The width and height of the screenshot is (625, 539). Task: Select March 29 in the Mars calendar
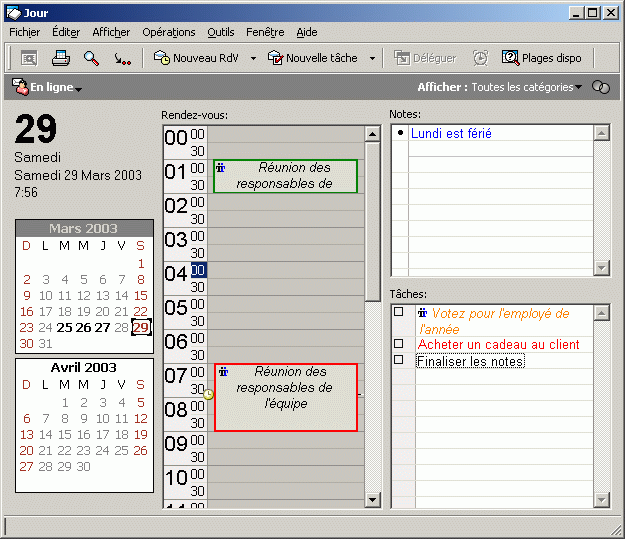[141, 327]
